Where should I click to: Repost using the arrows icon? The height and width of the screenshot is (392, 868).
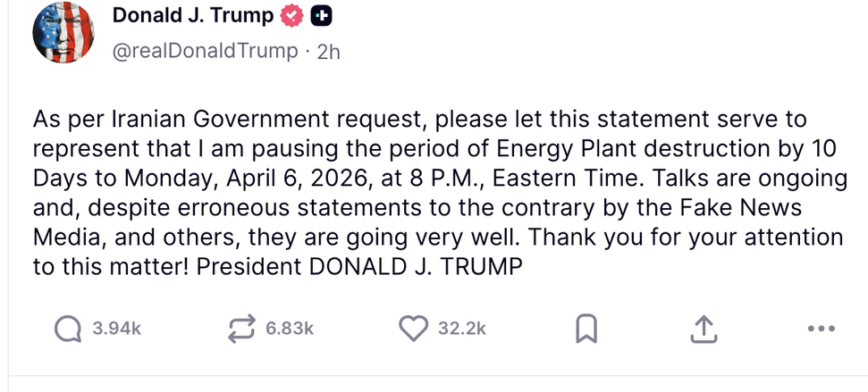point(241,329)
